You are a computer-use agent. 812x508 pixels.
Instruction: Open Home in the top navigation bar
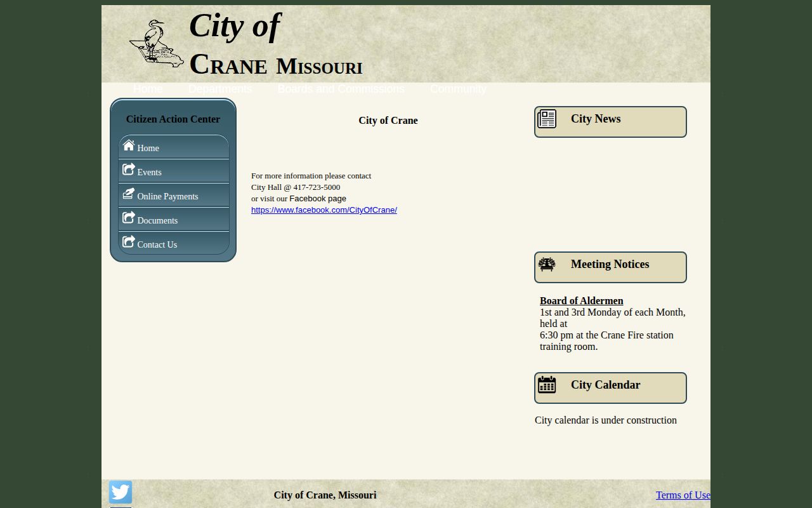coord(148,89)
